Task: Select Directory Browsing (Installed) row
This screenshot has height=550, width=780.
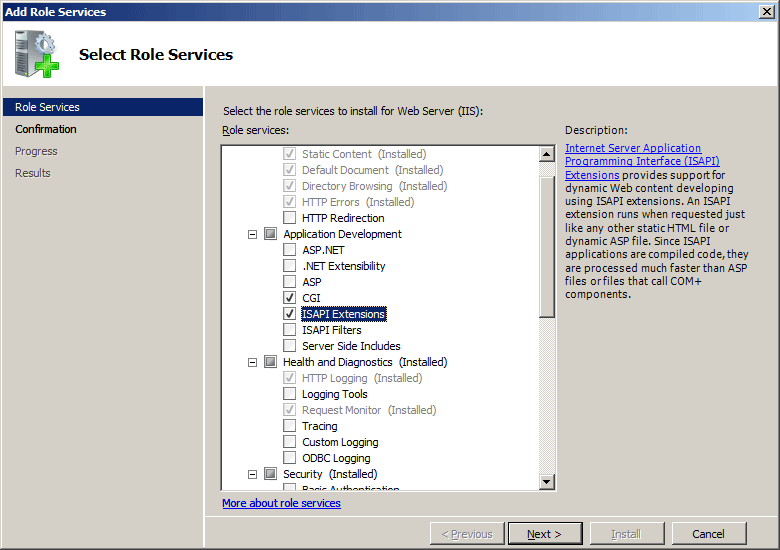Action: point(375,185)
